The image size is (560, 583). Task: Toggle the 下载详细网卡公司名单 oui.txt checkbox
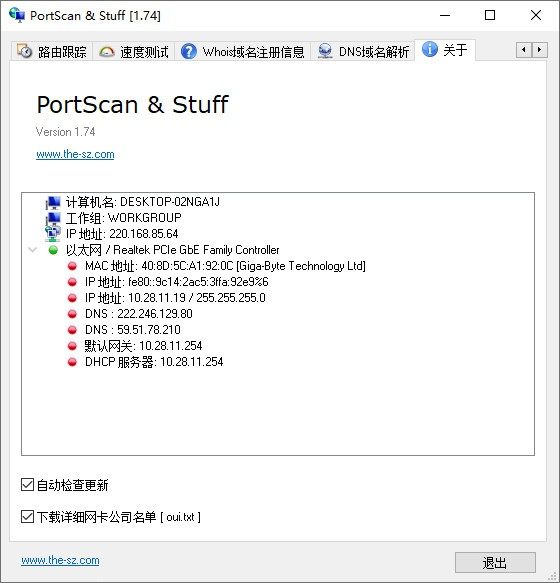[27, 516]
